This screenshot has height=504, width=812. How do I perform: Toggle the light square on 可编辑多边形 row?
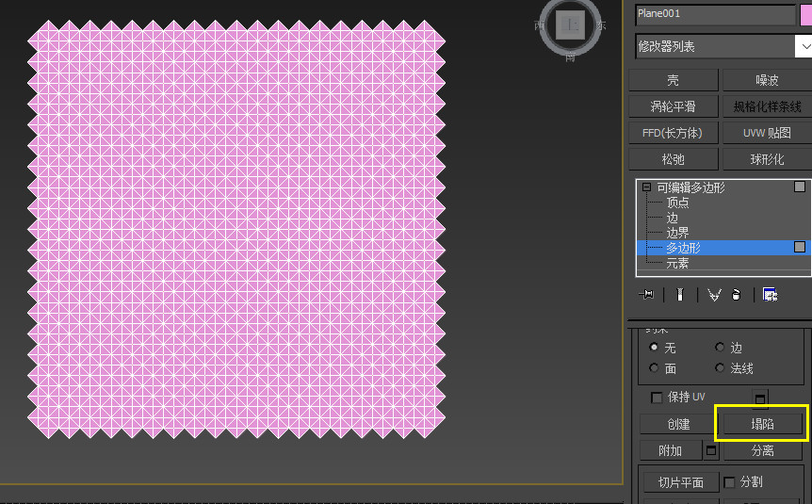pyautogui.click(x=800, y=187)
